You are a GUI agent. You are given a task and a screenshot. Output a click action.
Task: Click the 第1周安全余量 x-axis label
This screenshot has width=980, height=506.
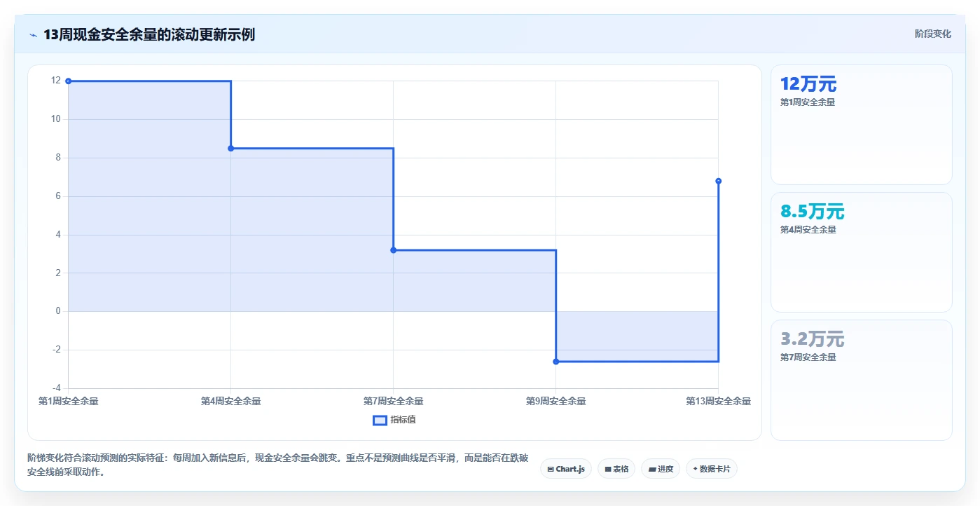point(68,402)
